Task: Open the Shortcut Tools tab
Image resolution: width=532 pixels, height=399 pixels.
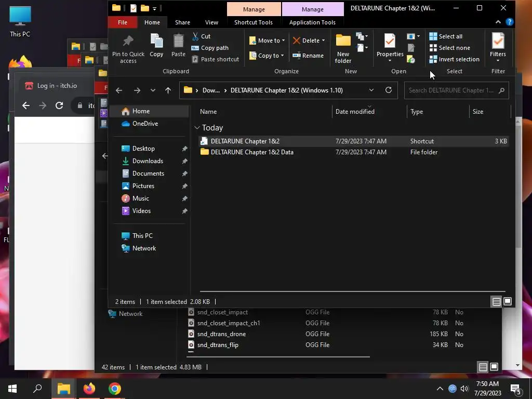Action: pyautogui.click(x=254, y=22)
